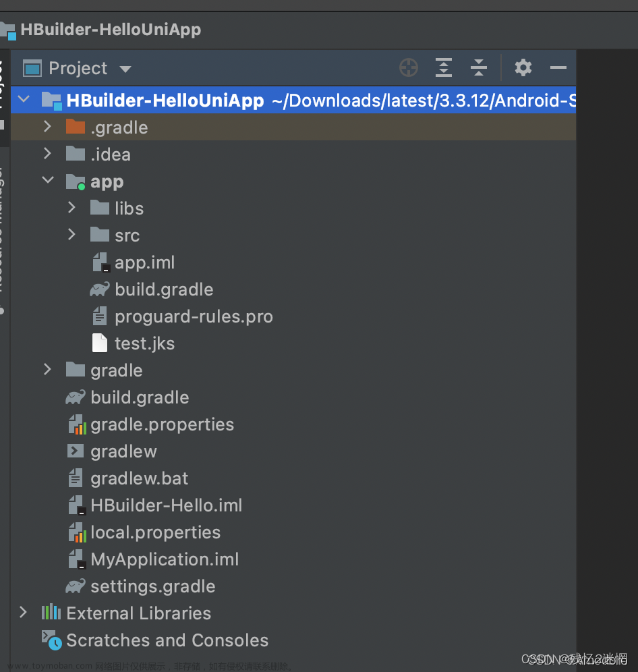Expand the libs folder chevron

tap(71, 207)
